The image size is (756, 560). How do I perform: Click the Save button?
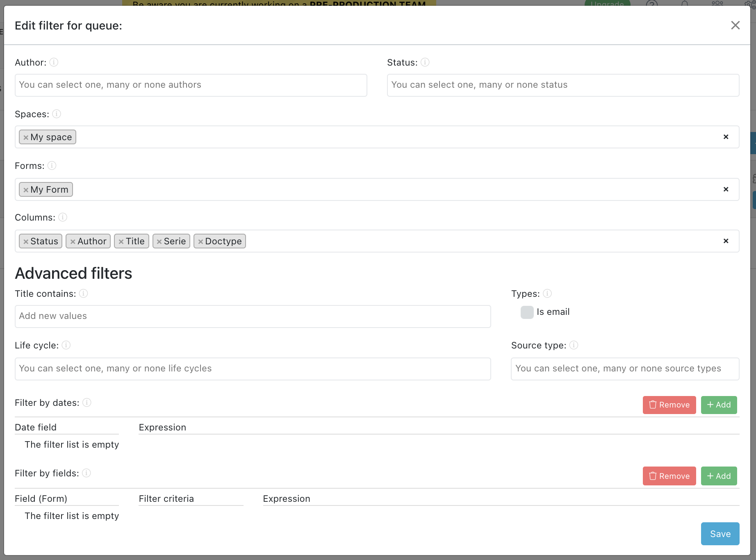pyautogui.click(x=720, y=533)
